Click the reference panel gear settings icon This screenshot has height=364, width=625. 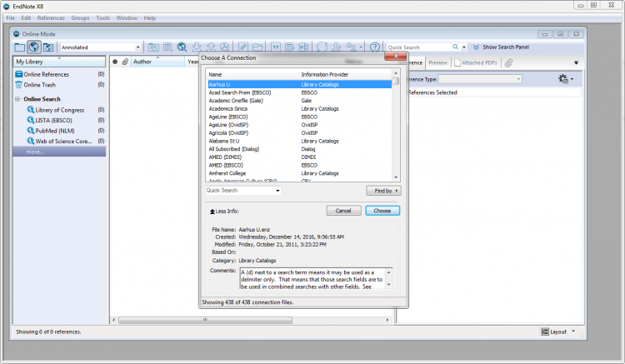point(563,79)
